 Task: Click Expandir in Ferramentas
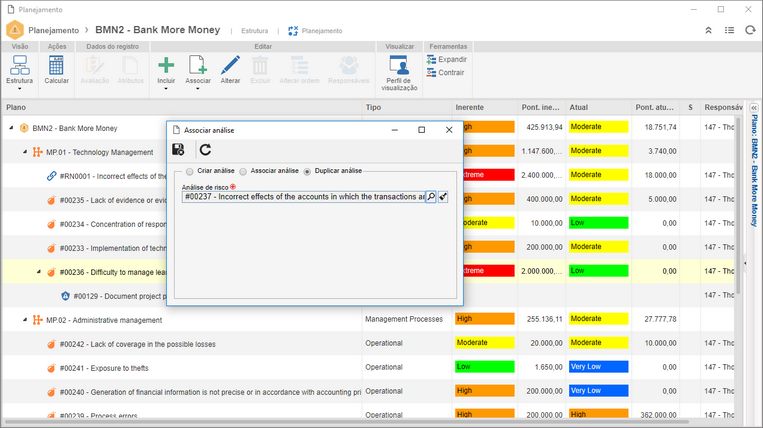click(447, 59)
